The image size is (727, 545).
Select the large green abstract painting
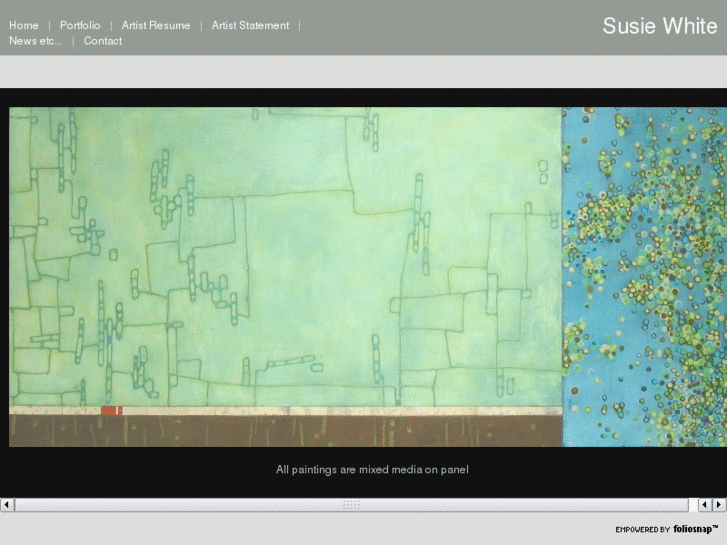tap(286, 277)
